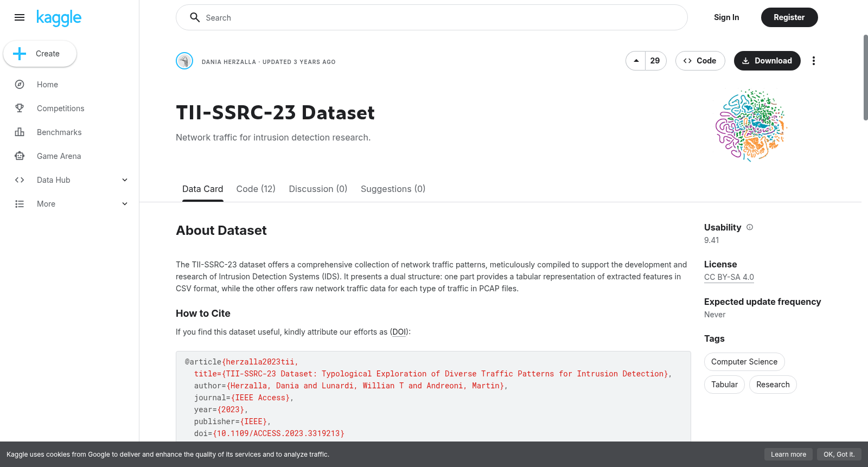Click the "About Dataset" heading
Screen dimensions: 868x467
(221, 231)
